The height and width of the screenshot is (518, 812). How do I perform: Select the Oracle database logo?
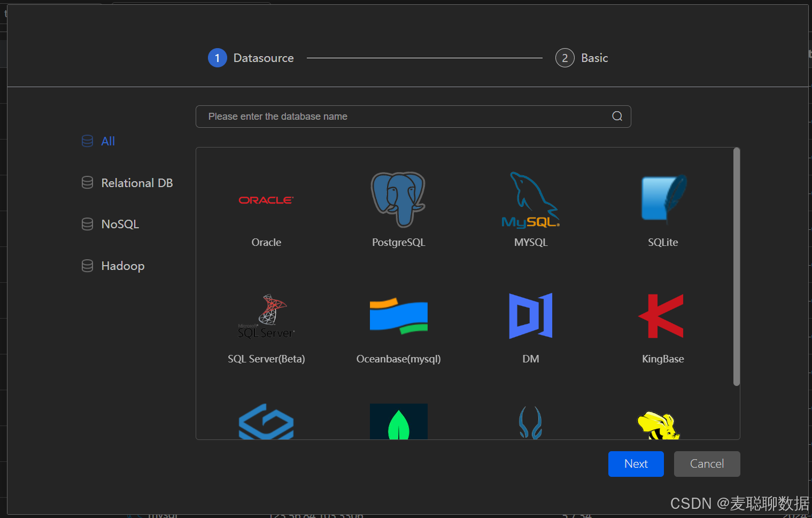click(x=266, y=200)
